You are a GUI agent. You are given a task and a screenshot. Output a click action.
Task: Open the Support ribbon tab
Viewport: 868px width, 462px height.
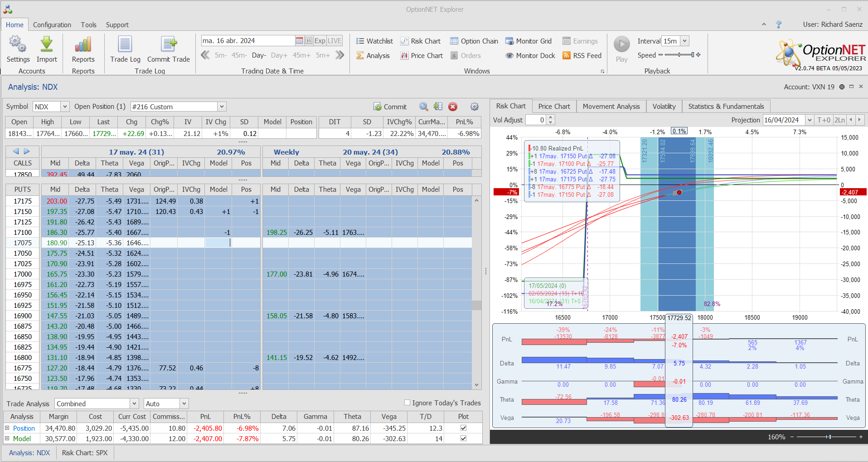(117, 25)
